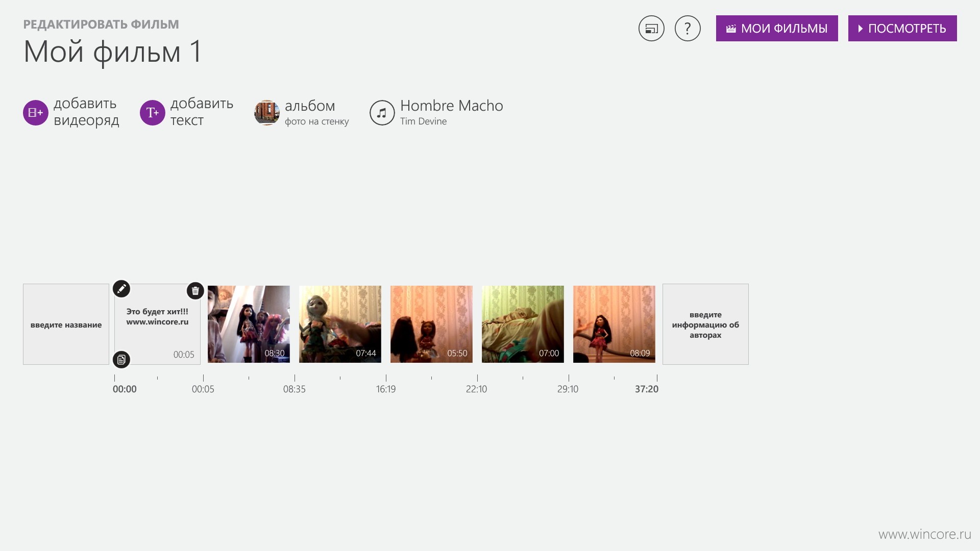Click the cast to device icon
Image resolution: width=980 pixels, height=551 pixels.
tap(651, 29)
